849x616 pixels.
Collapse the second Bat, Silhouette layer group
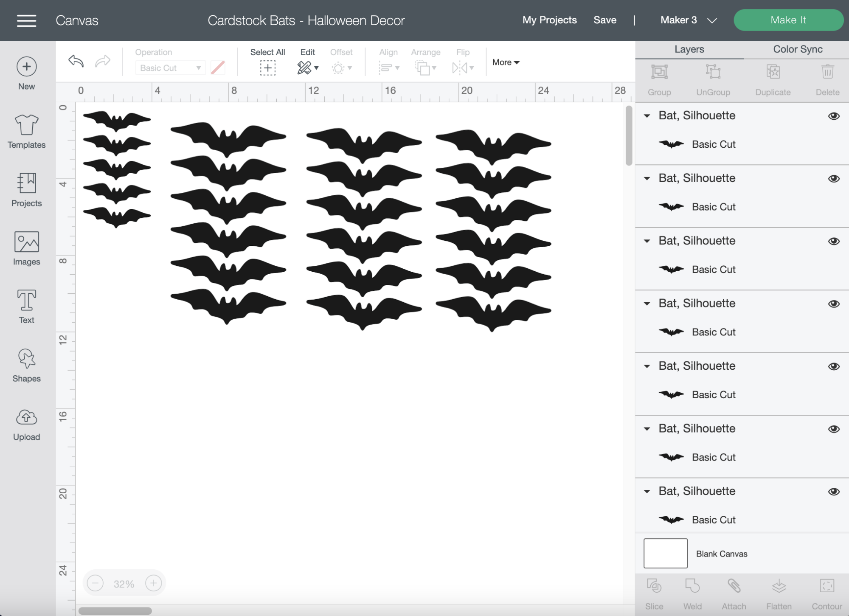(x=647, y=179)
